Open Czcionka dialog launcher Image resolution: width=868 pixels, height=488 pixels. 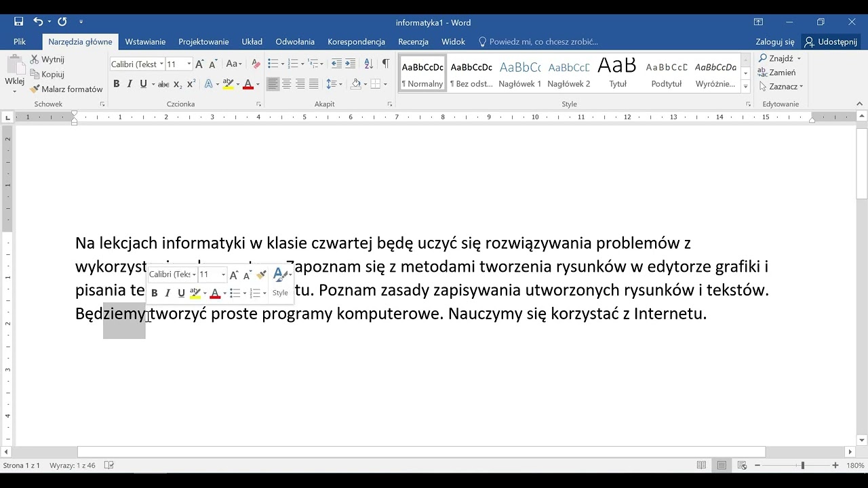click(x=258, y=104)
